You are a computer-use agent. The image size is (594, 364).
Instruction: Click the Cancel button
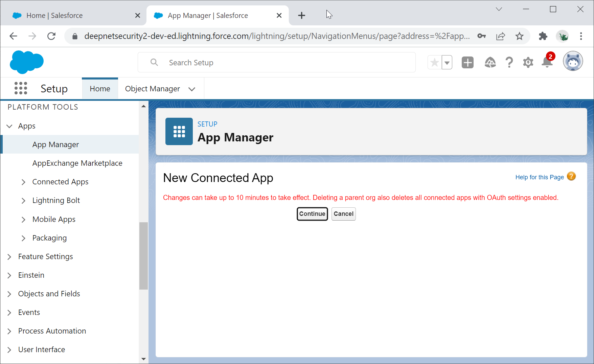pyautogui.click(x=343, y=214)
